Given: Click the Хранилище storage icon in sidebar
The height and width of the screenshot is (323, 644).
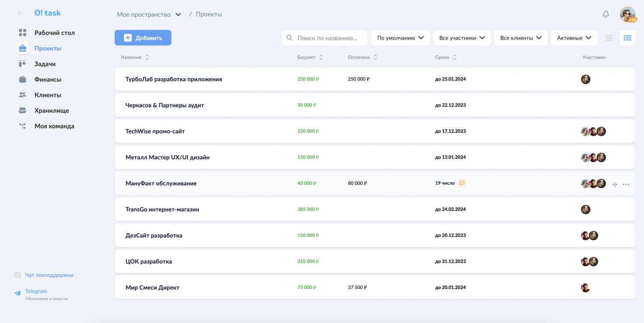Looking at the screenshot, I should [x=22, y=110].
